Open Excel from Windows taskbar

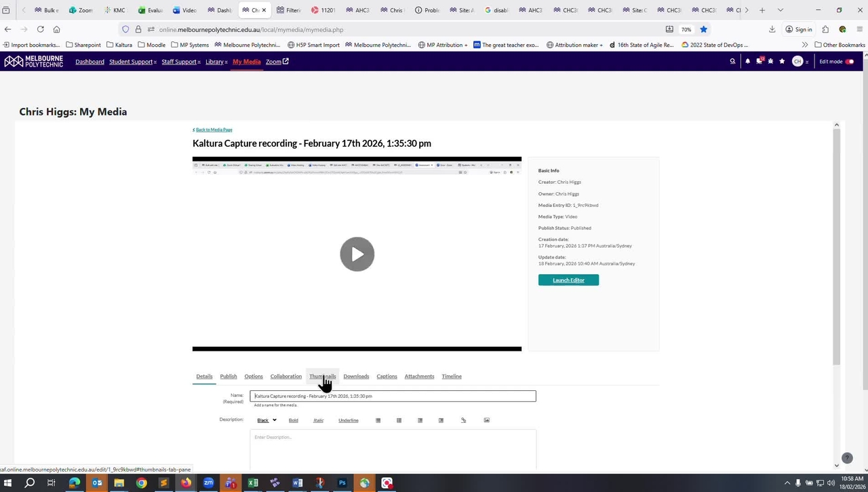253,483
